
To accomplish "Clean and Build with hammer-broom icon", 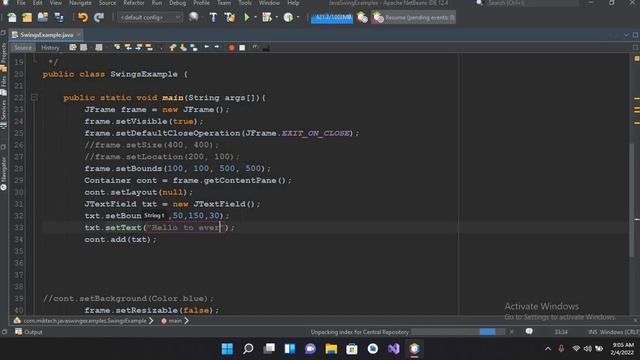I will [230, 18].
